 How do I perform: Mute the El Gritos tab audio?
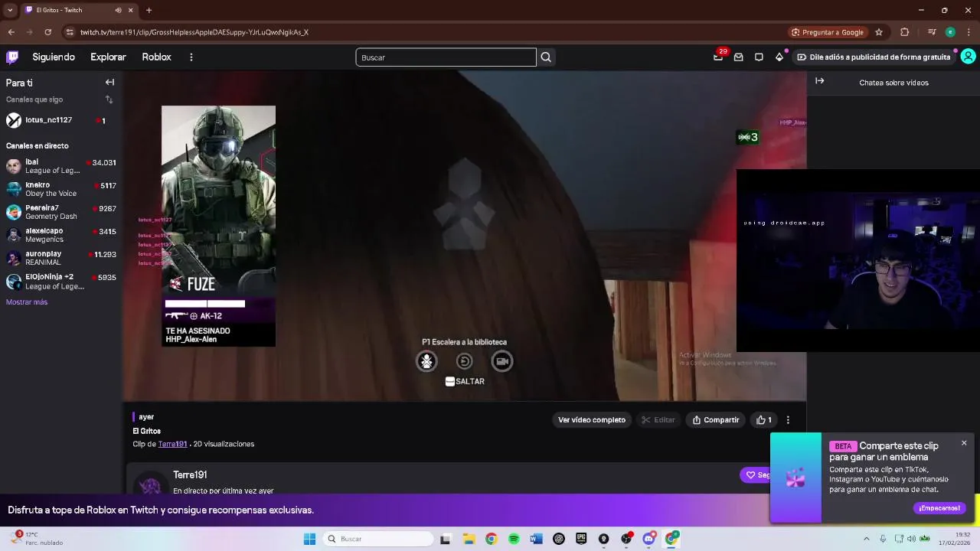point(118,10)
